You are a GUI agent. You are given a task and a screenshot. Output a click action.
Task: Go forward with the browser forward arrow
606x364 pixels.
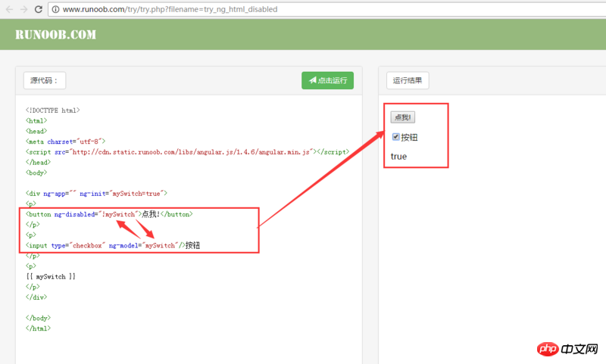(x=24, y=9)
